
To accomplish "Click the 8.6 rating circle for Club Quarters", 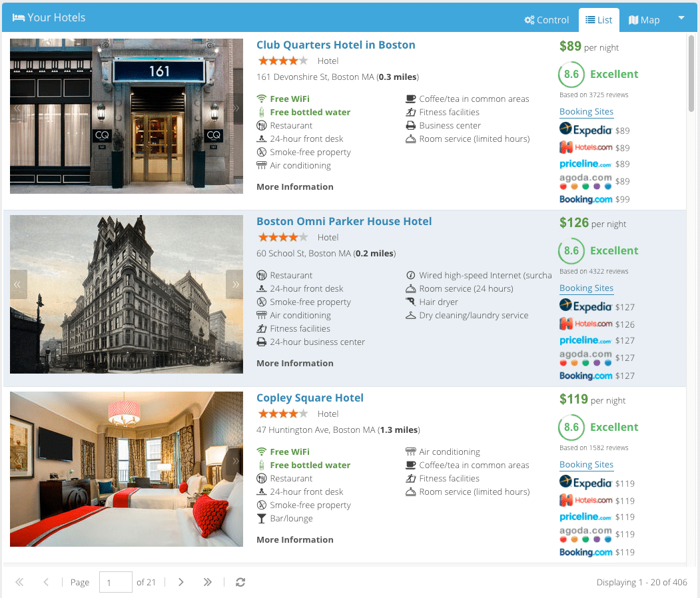I will 571,74.
